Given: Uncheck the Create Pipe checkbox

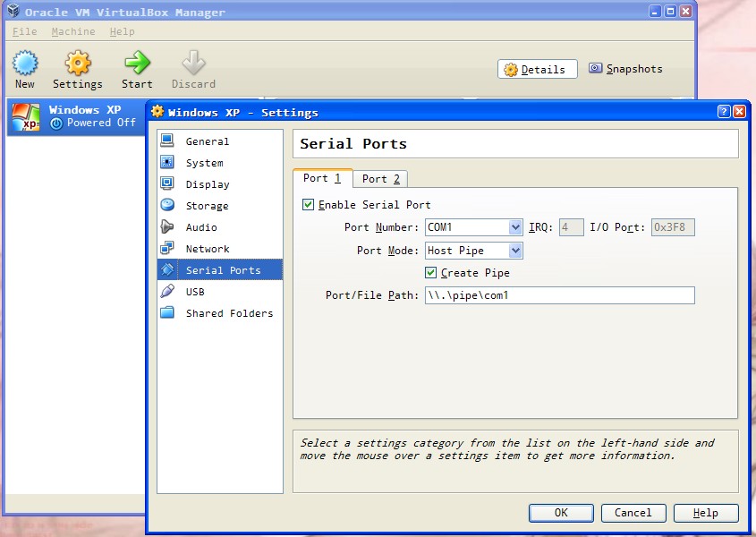Looking at the screenshot, I should point(431,273).
